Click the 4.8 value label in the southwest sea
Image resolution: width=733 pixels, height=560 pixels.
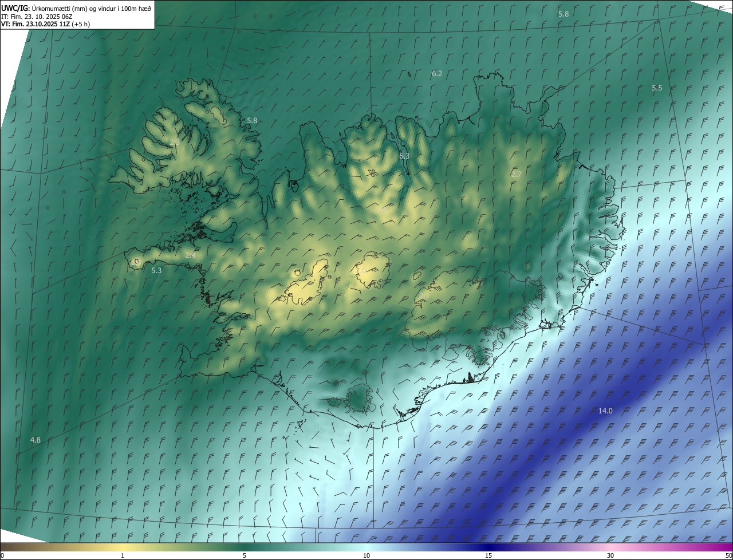[36, 440]
